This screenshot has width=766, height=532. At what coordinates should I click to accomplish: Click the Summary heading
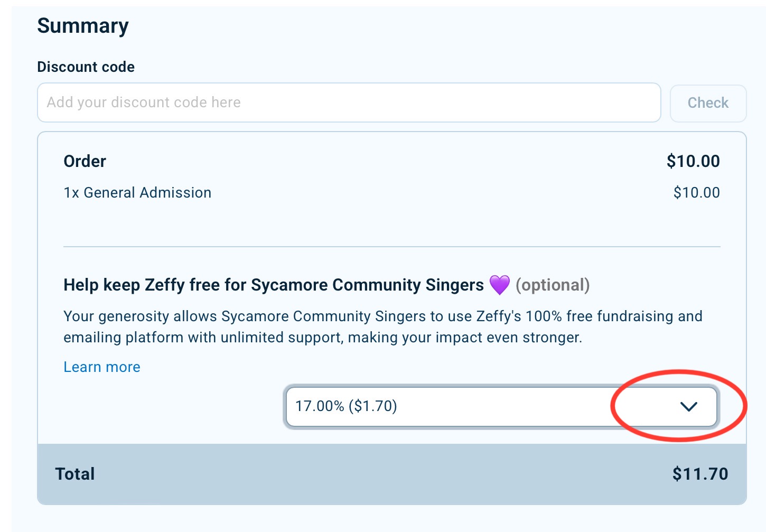click(83, 26)
